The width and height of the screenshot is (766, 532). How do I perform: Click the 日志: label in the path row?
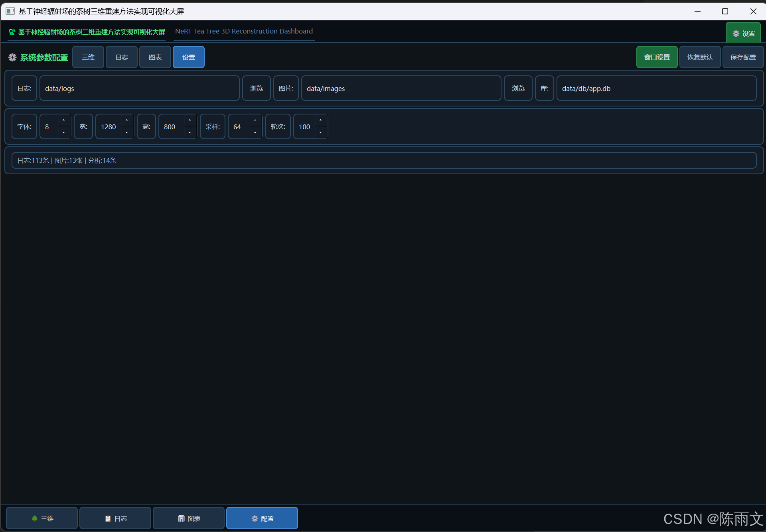tap(24, 88)
